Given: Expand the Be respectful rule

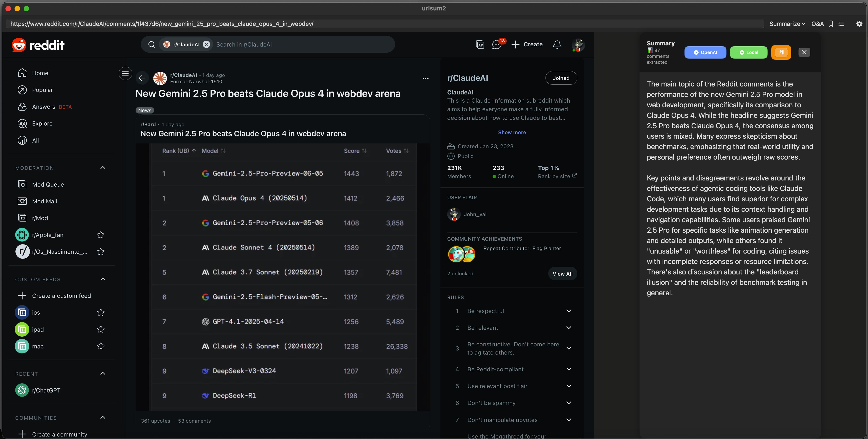Looking at the screenshot, I should coord(568,311).
